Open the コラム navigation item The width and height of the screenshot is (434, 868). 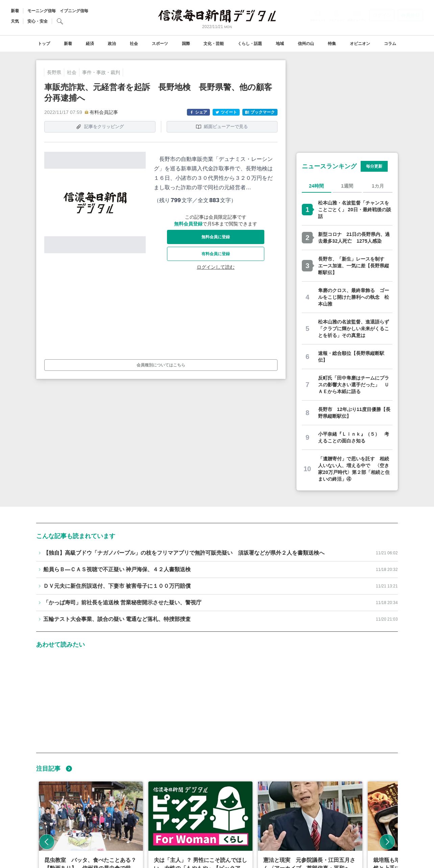[x=390, y=44]
